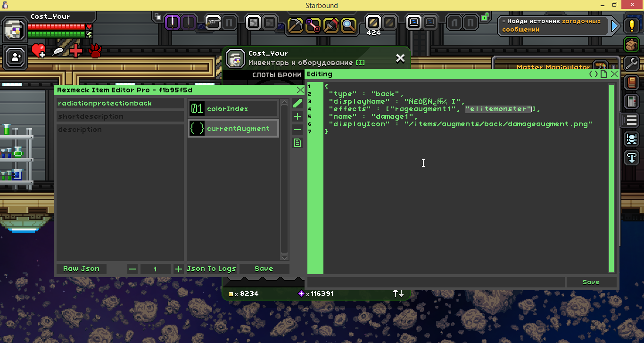Click the Cost_Your player portrait

point(15,29)
